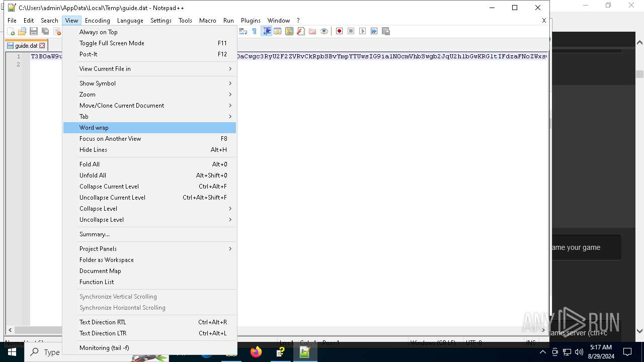Viewport: 644px width, 362px height.
Task: Open Firefox from the taskbar
Action: [x=256, y=352]
